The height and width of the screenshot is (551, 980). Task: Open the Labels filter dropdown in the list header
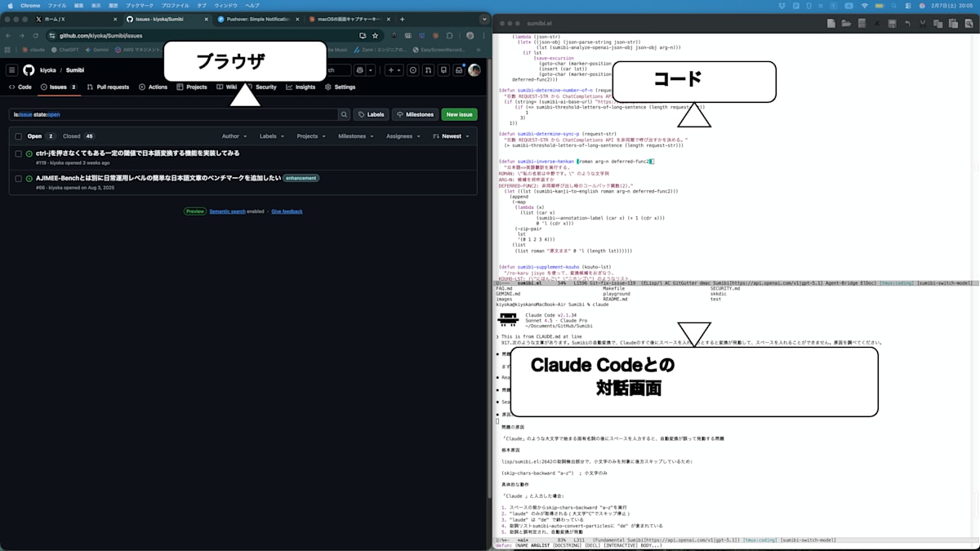[x=271, y=136]
